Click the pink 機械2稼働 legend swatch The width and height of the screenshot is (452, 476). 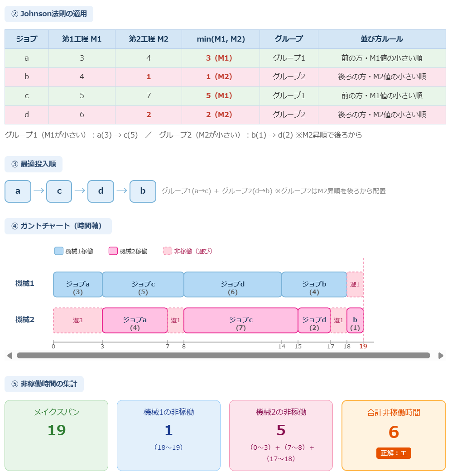113,251
